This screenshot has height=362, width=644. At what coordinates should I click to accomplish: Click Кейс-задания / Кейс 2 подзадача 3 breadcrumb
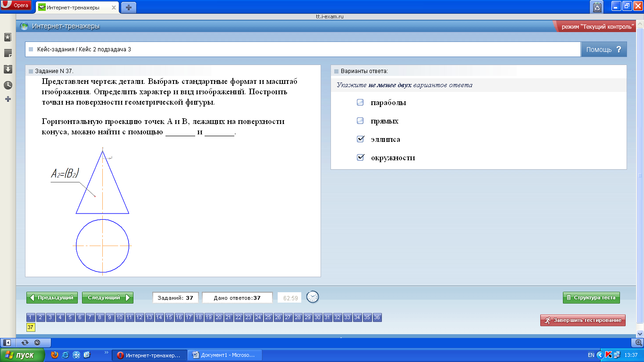point(84,49)
